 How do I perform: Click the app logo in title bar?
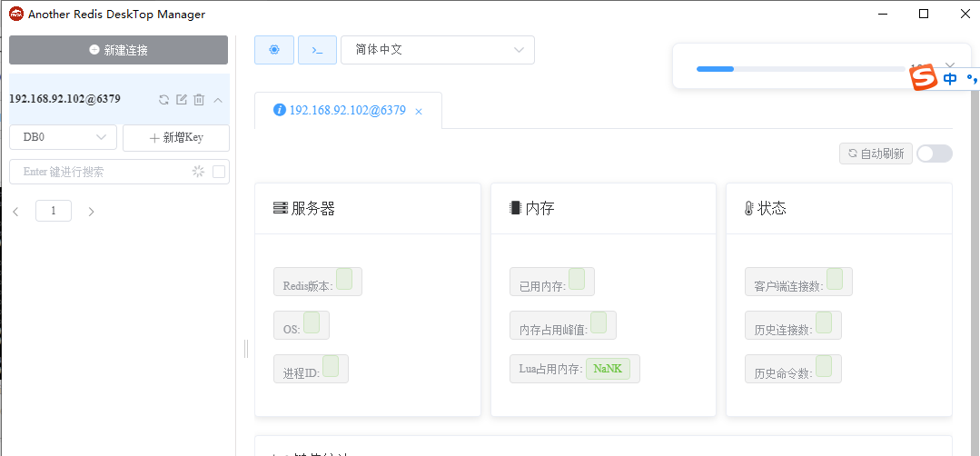coord(15,14)
